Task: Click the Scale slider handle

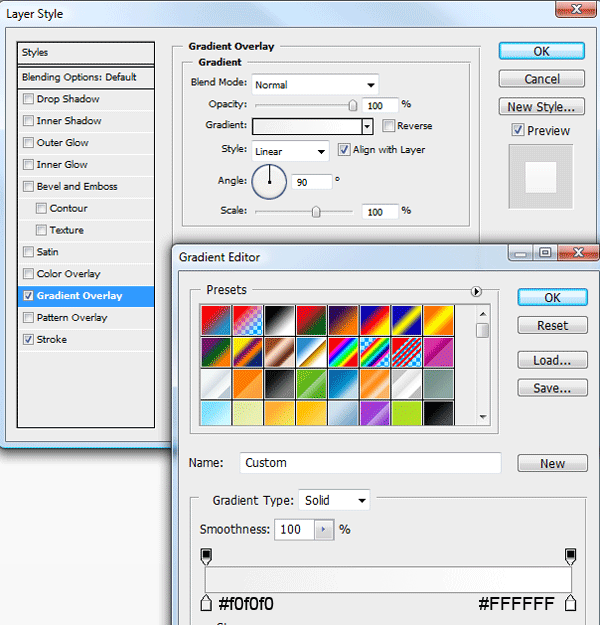Action: click(316, 212)
